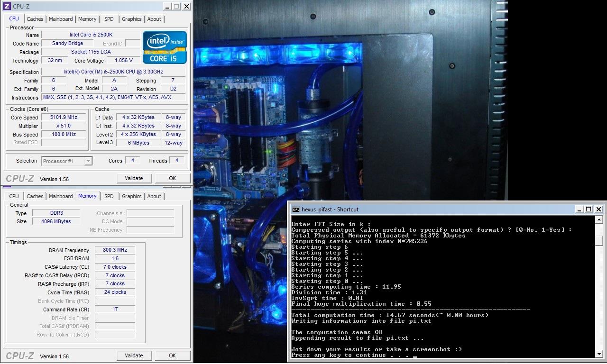The width and height of the screenshot is (607, 364).
Task: Click the Sandy Bridge code name field
Action: coord(67,43)
